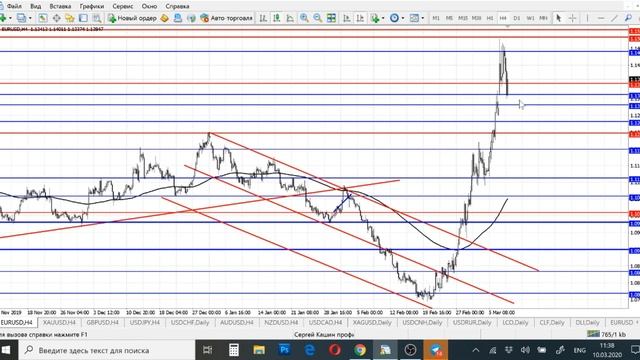Open the Справка menu

coord(177,7)
